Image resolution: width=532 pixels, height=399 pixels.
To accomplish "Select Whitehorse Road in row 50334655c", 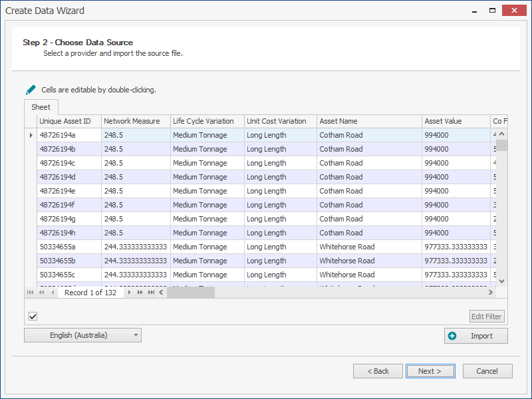I will point(370,275).
